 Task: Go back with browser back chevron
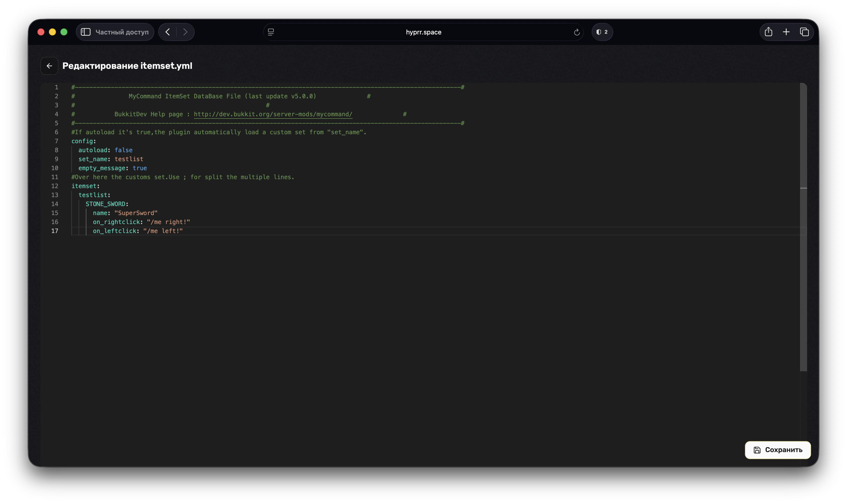[167, 32]
